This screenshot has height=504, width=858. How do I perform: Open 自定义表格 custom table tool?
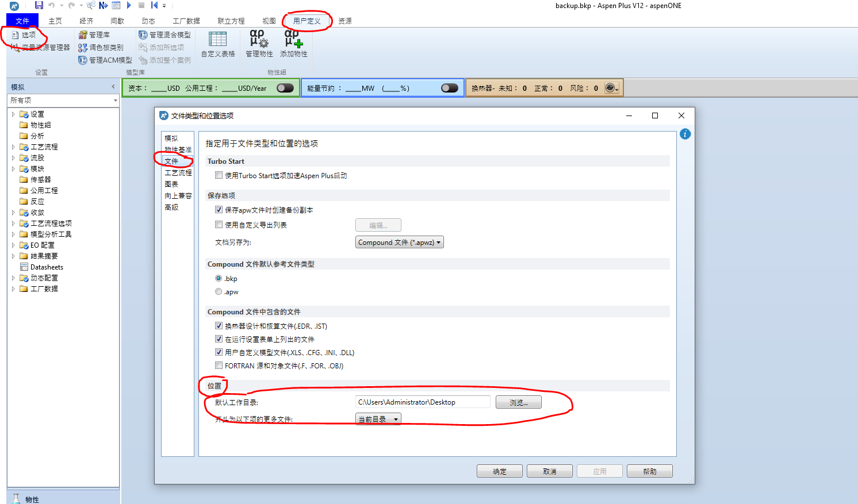click(218, 44)
